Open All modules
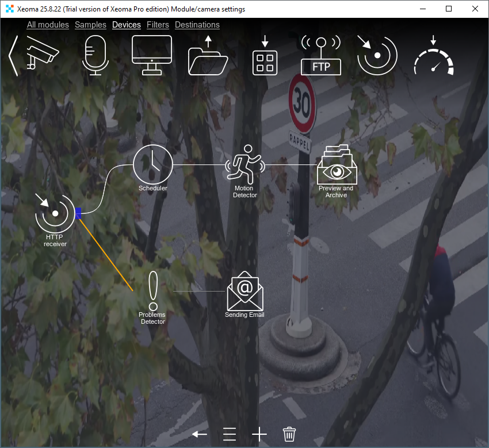This screenshot has height=448, width=489. 48,25
